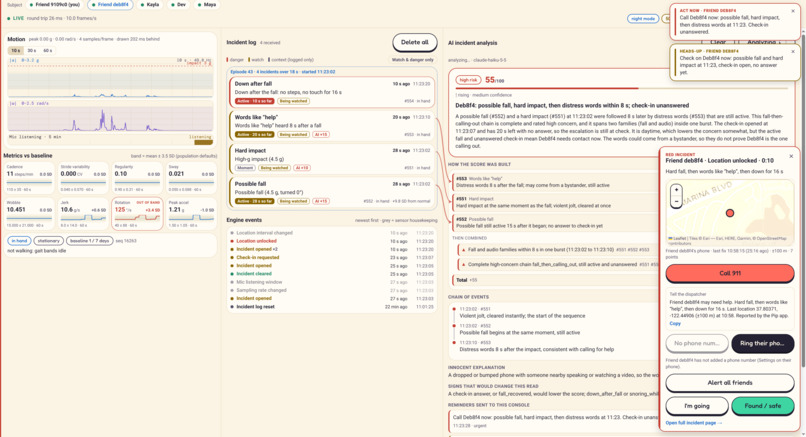Mark incident as Found / safe

(762, 406)
